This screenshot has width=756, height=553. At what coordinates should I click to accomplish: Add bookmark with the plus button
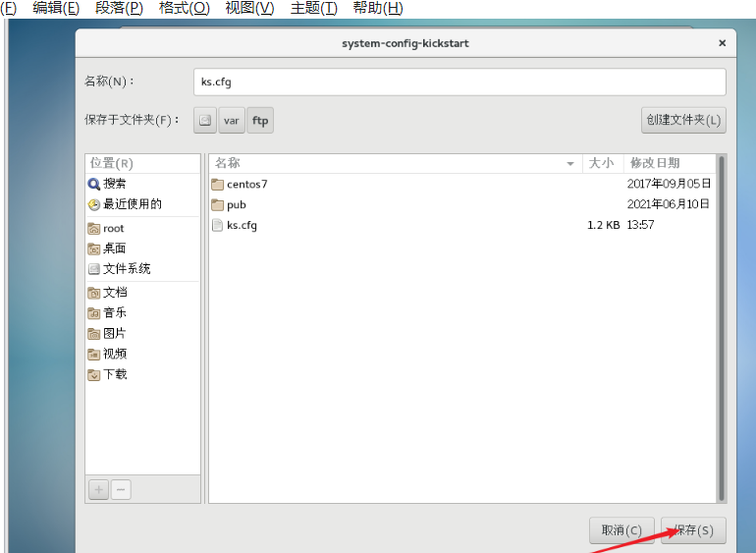(99, 490)
